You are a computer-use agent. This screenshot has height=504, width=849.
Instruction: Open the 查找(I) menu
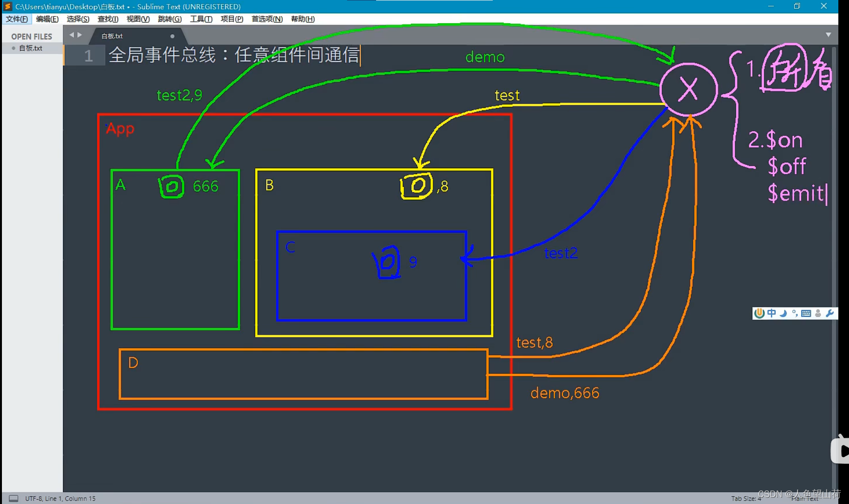pyautogui.click(x=108, y=19)
